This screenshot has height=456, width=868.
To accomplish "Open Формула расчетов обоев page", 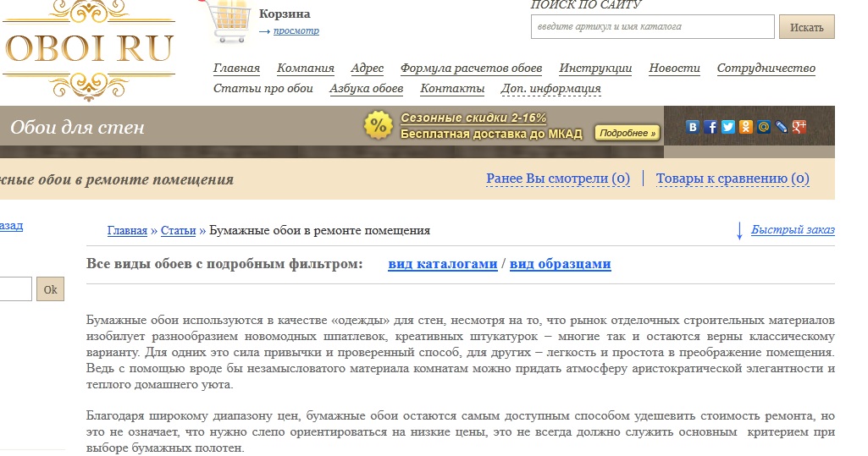I will point(471,68).
